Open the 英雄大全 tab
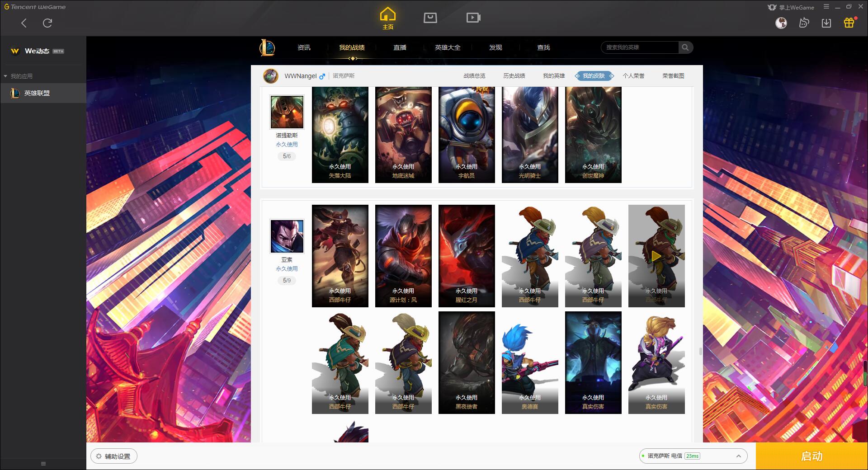This screenshot has height=470, width=868. click(448, 47)
